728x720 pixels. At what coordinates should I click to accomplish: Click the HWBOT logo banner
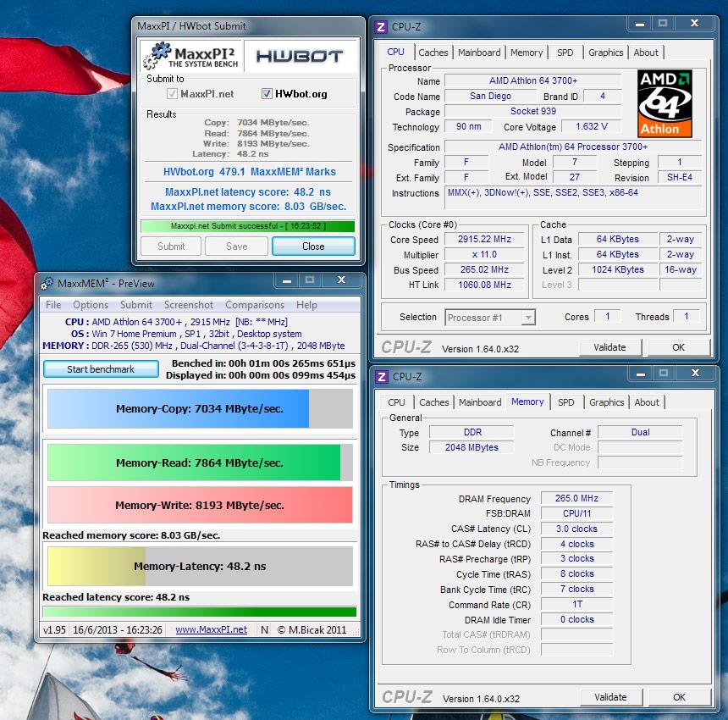coord(300,56)
